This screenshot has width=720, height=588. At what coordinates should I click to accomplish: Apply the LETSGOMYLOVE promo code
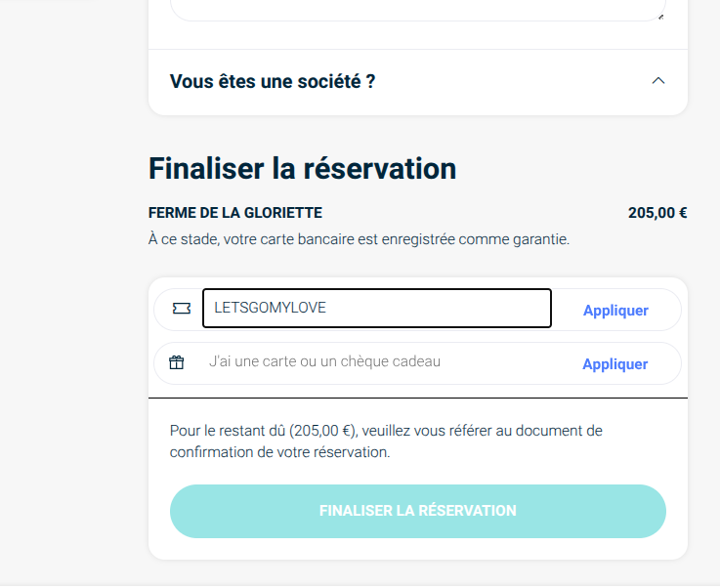tap(615, 311)
